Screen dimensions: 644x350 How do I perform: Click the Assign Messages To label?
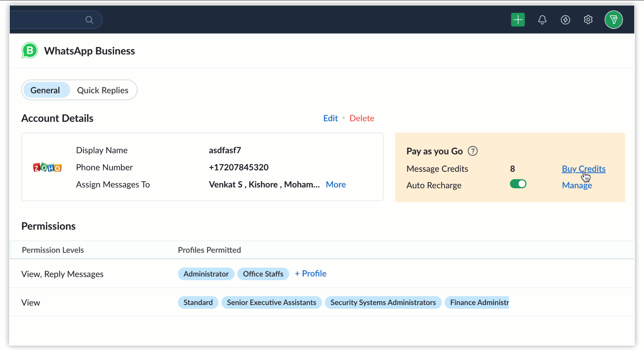(113, 185)
